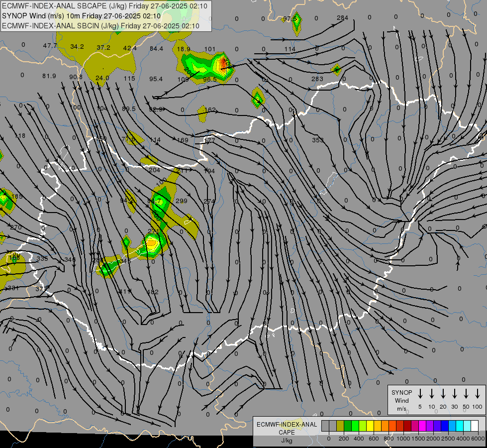487x448 pixels.
Task: Click the wind legend arrow above 10
Action: (x=431, y=393)
